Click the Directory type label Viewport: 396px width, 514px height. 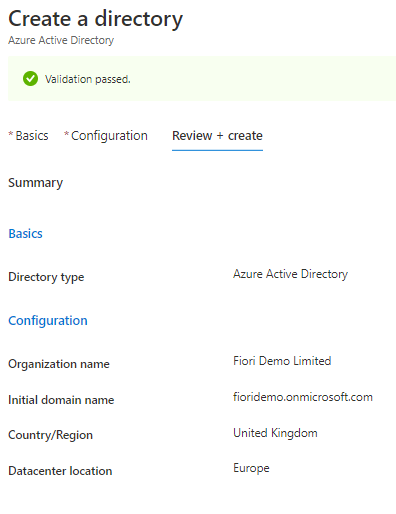pos(46,277)
